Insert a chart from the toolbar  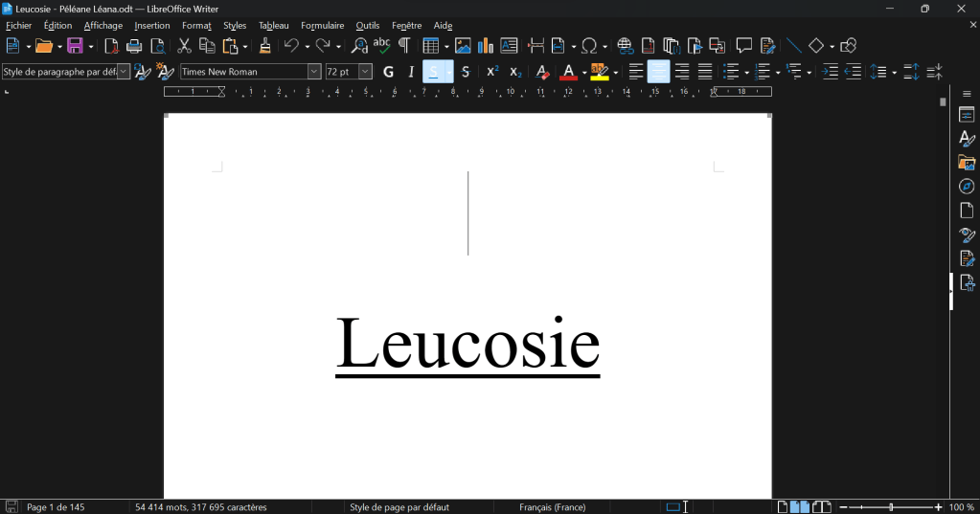coord(486,46)
